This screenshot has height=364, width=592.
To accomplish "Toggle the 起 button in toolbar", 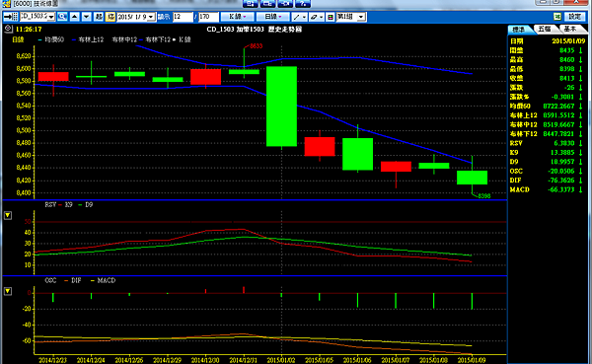I will click(x=99, y=17).
